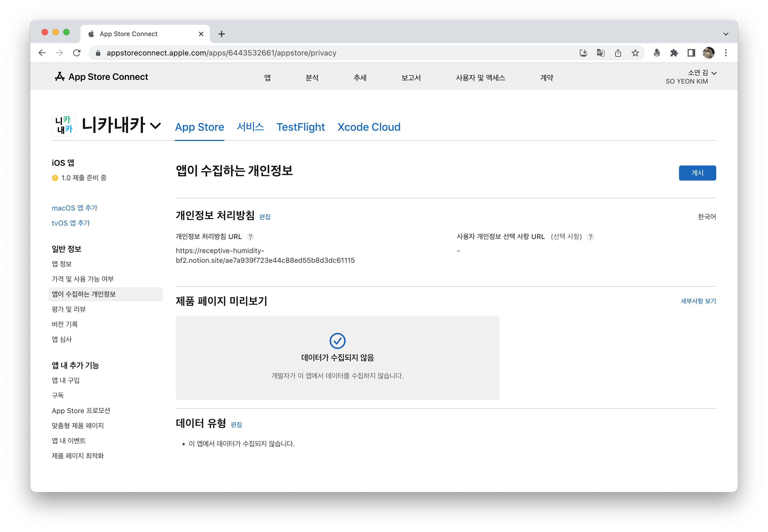Open 평가 및 리뷰 in sidebar
The image size is (768, 532).
[69, 309]
